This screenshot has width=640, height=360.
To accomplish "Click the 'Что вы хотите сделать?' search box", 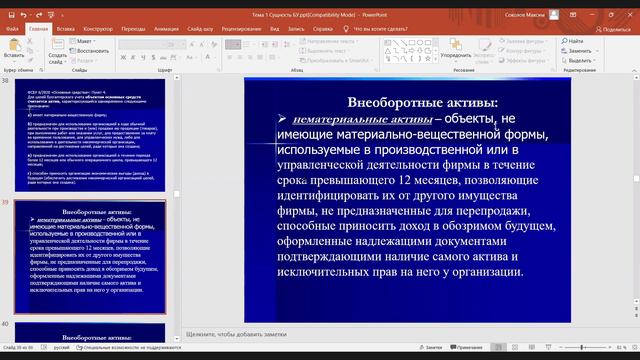I will [x=376, y=29].
